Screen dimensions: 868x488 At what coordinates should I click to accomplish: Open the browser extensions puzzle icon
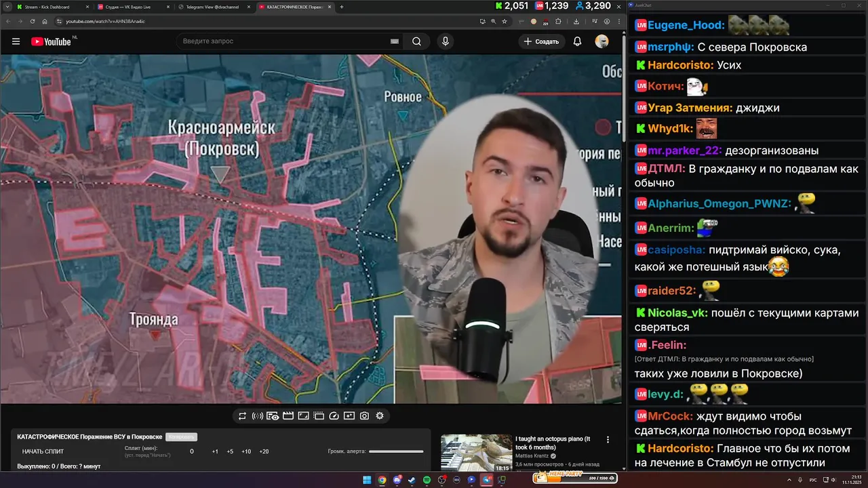[x=558, y=21]
